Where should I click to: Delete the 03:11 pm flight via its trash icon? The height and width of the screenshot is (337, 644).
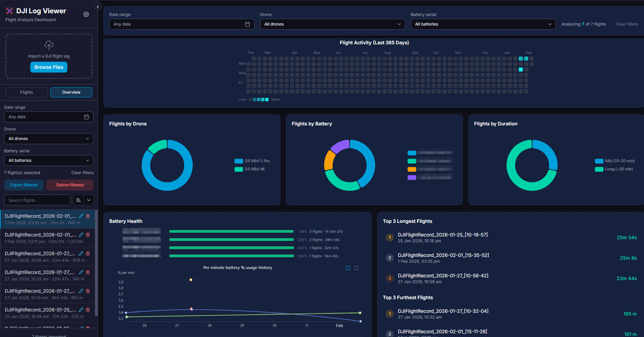(x=88, y=235)
